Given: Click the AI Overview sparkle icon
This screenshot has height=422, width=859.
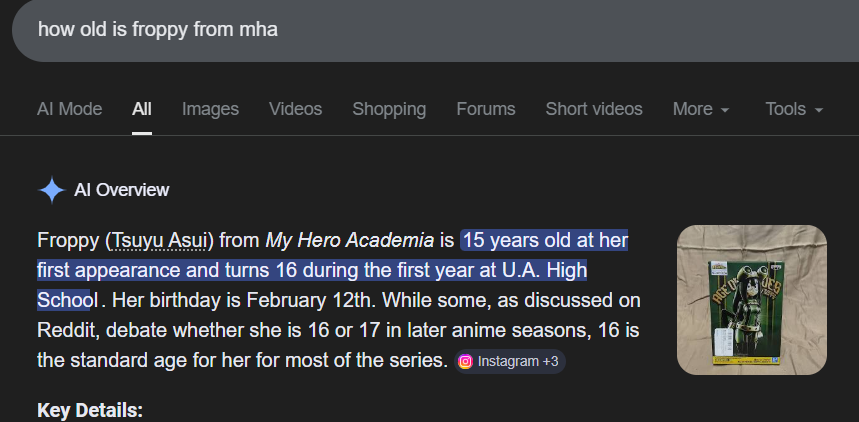Looking at the screenshot, I should (51, 190).
